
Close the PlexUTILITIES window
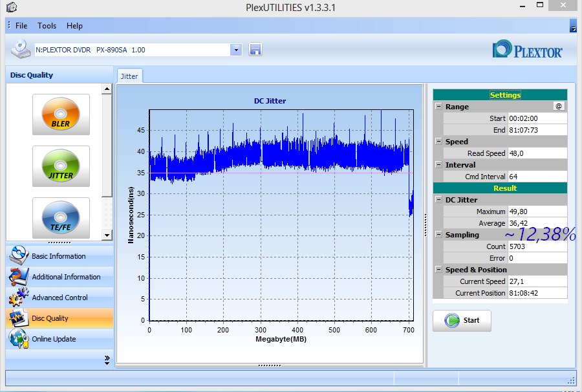tap(563, 5)
